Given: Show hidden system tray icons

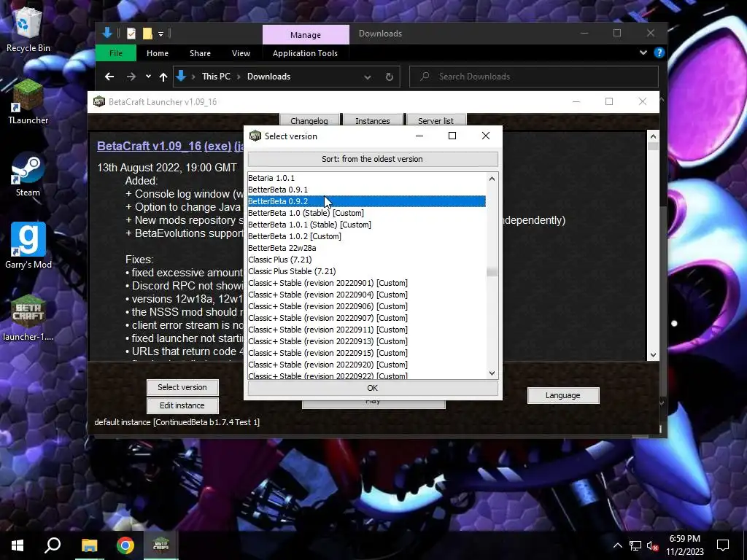Looking at the screenshot, I should tap(617, 545).
